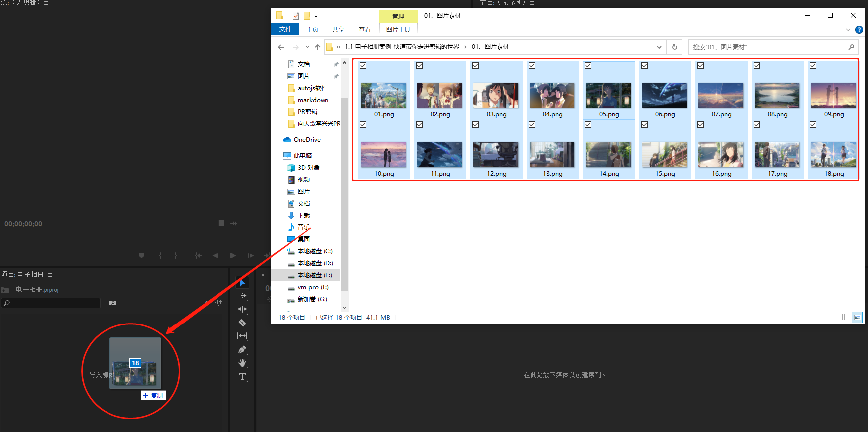Uncheck the 13.png checkbox

[532, 125]
